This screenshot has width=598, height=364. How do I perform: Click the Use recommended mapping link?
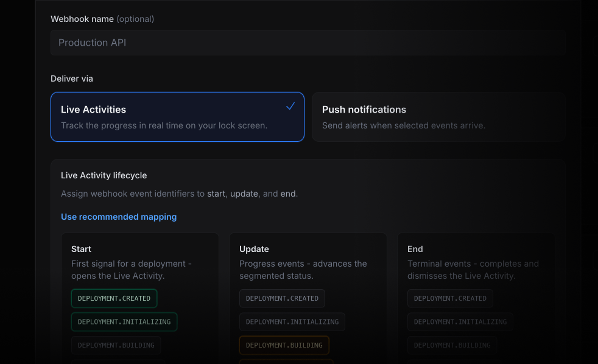pos(119,217)
